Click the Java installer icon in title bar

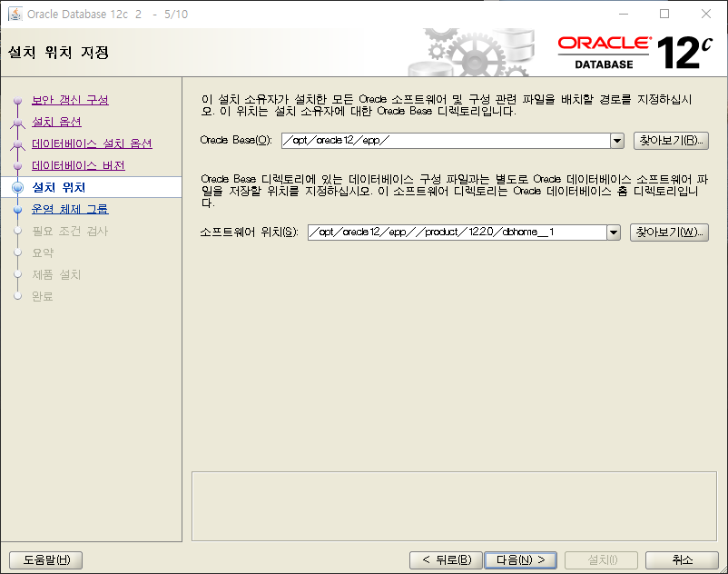(x=15, y=14)
